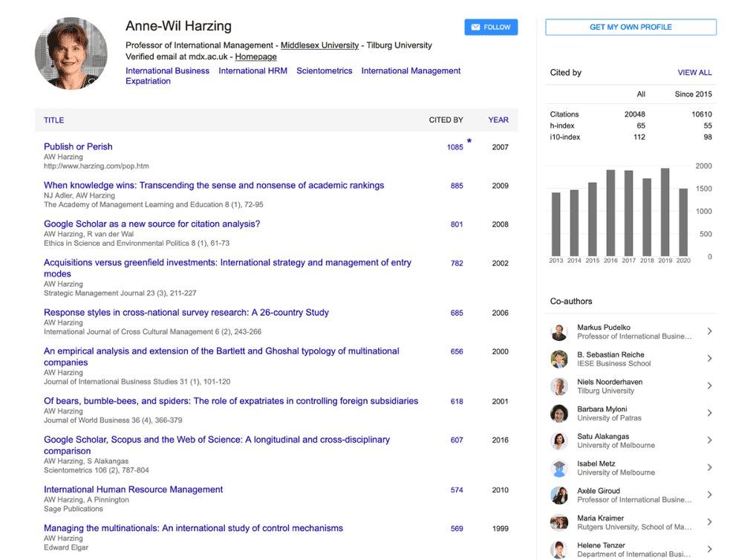The height and width of the screenshot is (560, 756).
Task: Select Scientometrics interest tag
Action: [324, 71]
